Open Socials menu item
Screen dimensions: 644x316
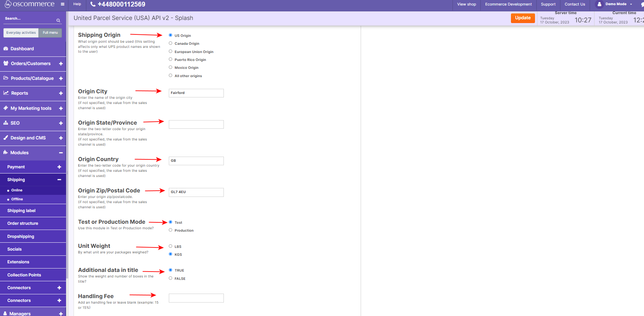pos(14,249)
